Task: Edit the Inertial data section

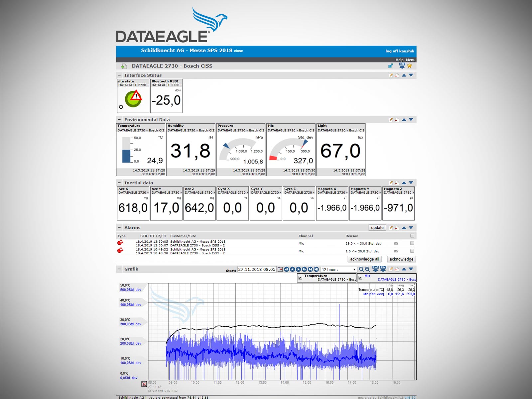Action: pos(391,183)
